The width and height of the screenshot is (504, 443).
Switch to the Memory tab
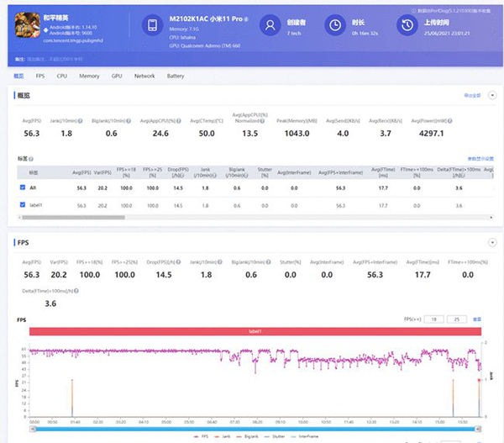[89, 76]
